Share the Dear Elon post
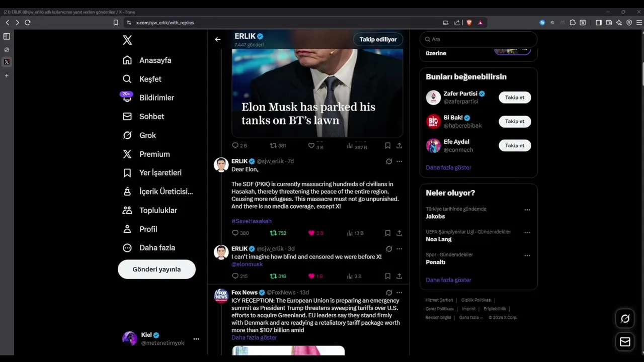This screenshot has width=644, height=362. [x=399, y=233]
